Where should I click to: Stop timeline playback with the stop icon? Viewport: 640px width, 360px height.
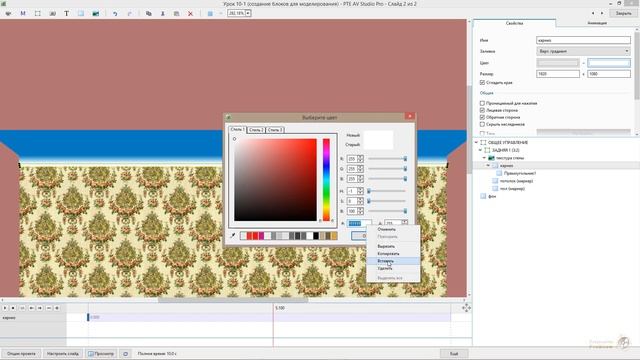tap(13, 308)
